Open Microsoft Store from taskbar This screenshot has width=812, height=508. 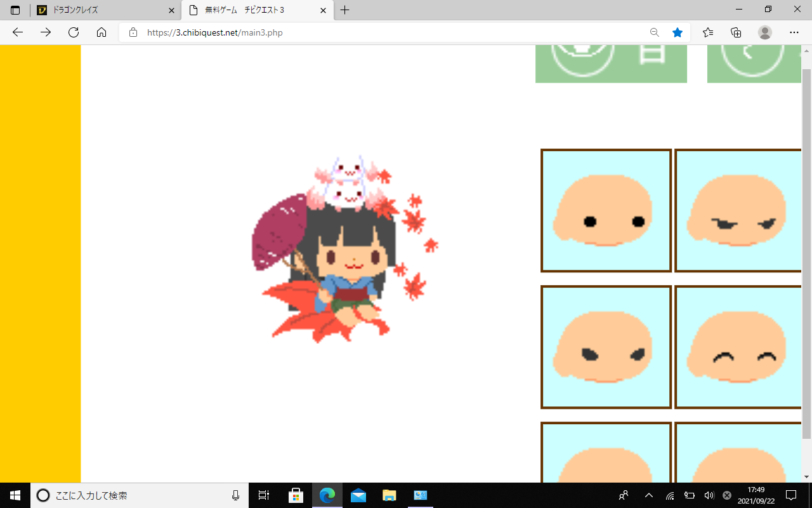(296, 495)
